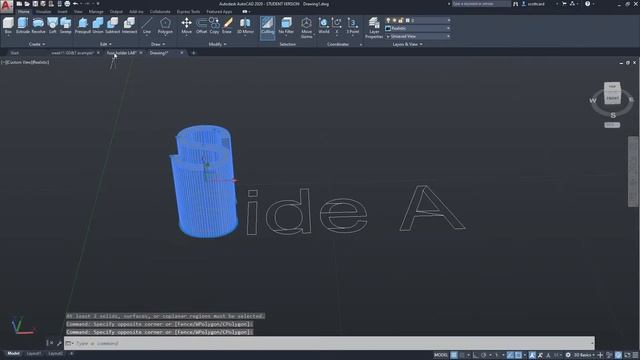Image resolution: width=640 pixels, height=360 pixels.
Task: Select the Line drawing tool
Action: (x=147, y=25)
